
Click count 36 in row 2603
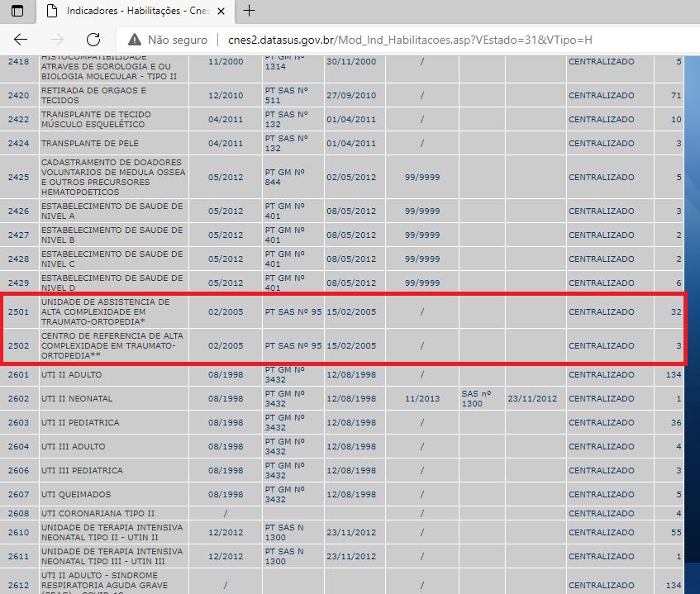click(x=676, y=423)
